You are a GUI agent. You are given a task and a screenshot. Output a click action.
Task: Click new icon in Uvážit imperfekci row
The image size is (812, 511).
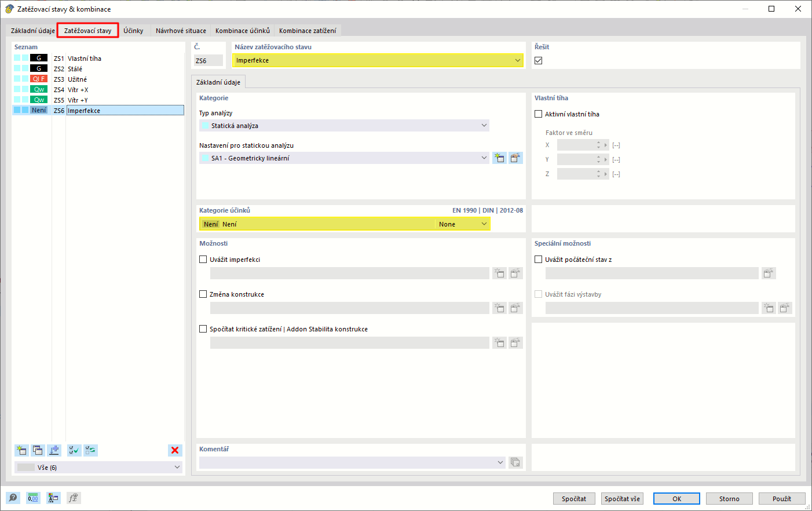click(499, 273)
